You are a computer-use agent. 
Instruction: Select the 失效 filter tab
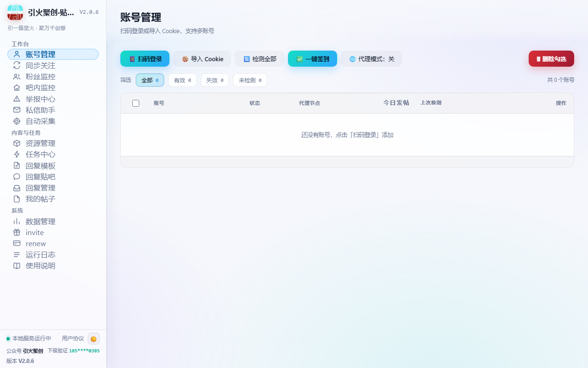coord(215,80)
